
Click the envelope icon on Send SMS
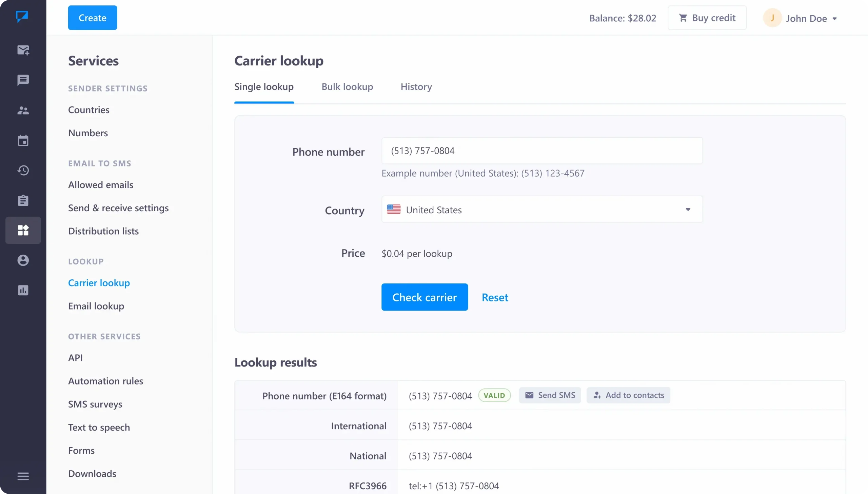click(x=529, y=395)
